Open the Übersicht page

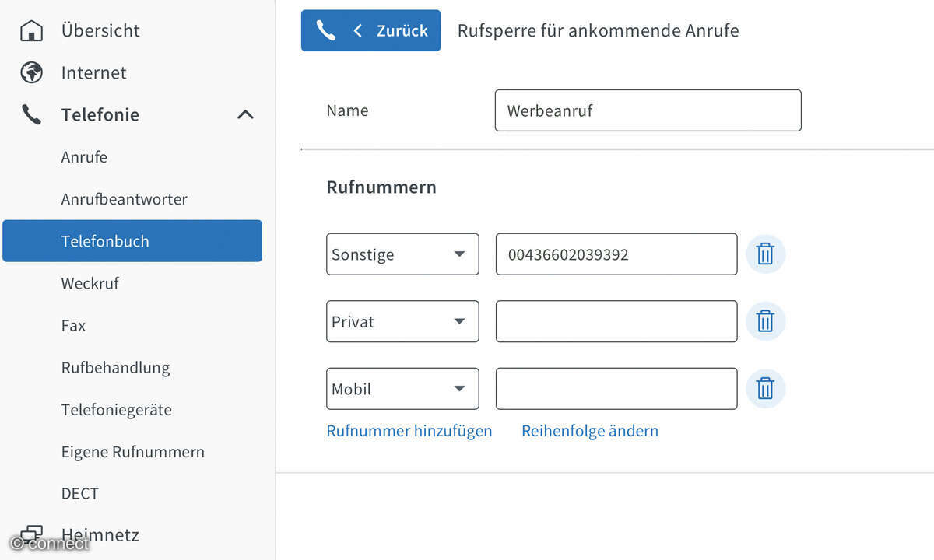click(x=100, y=31)
